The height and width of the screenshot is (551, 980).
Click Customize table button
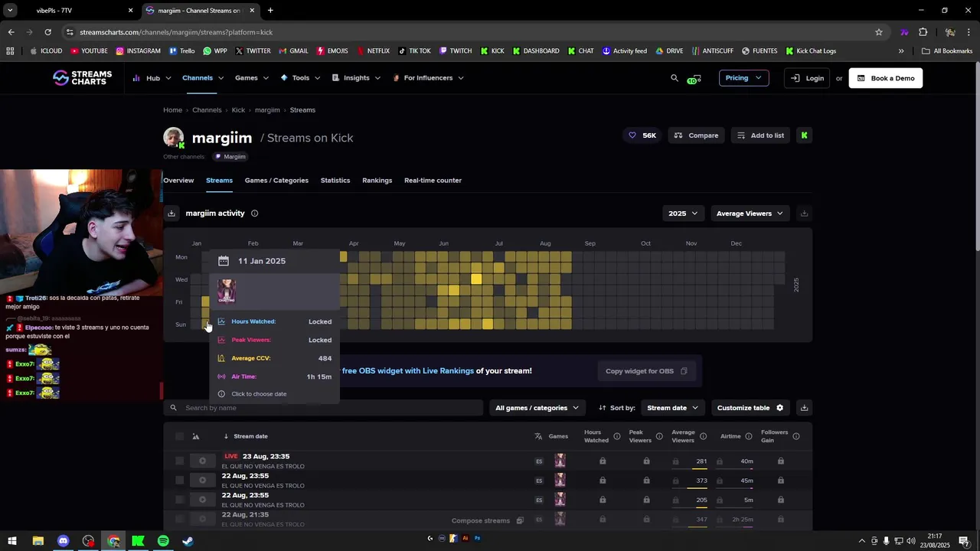pos(750,408)
